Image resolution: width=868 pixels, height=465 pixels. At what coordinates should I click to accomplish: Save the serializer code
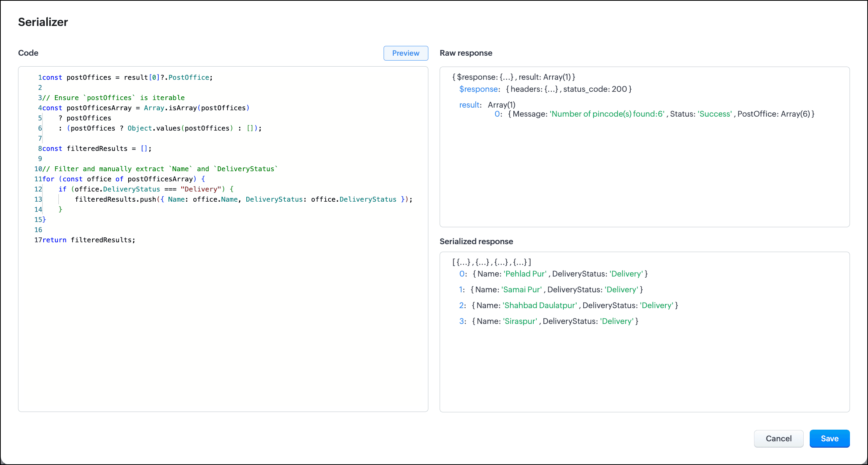[829, 438]
